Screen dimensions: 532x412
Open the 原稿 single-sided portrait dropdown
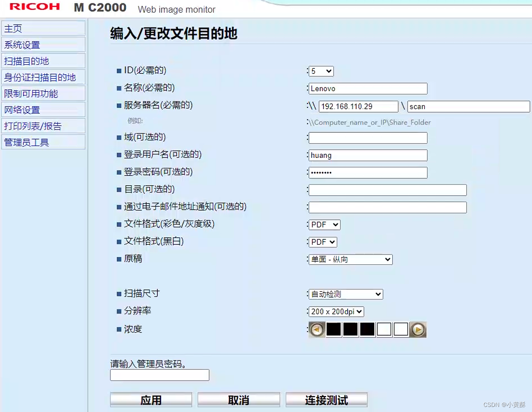pyautogui.click(x=351, y=259)
